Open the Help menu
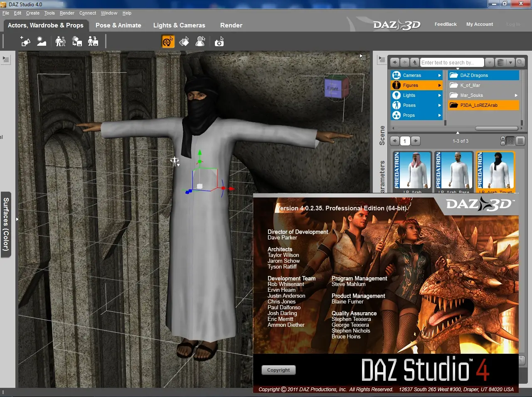 tap(127, 13)
